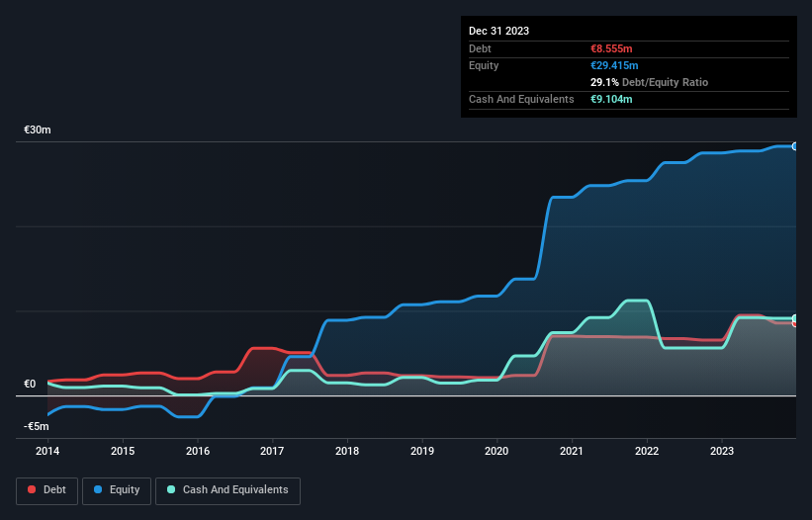
Task: Click the Dec 31 2023 tooltip date
Action: 498,31
